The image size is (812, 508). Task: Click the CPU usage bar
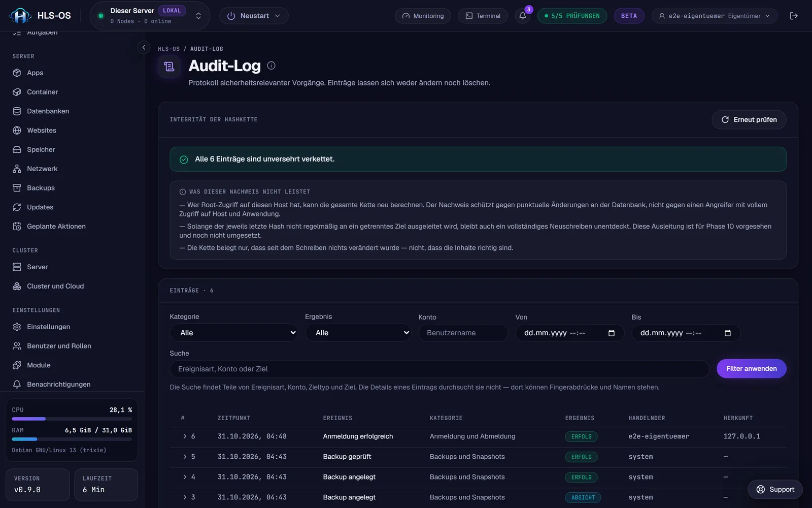(x=72, y=419)
